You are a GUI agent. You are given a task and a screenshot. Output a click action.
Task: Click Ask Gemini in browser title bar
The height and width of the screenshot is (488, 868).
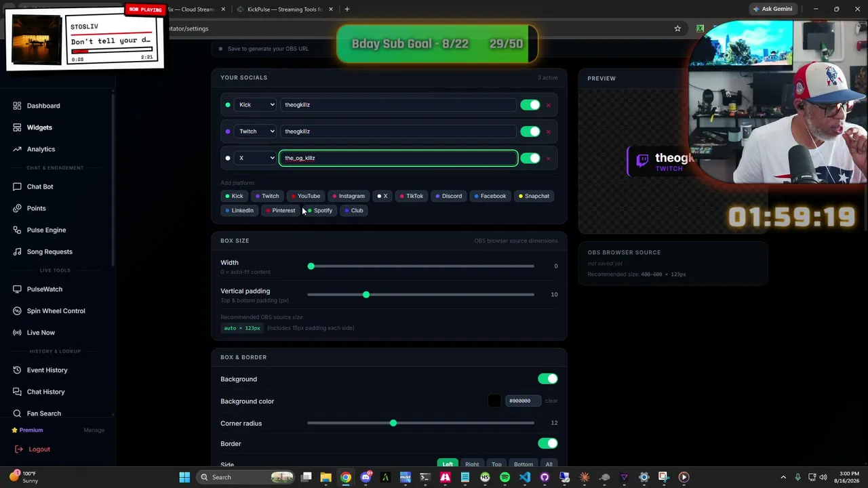coord(772,9)
